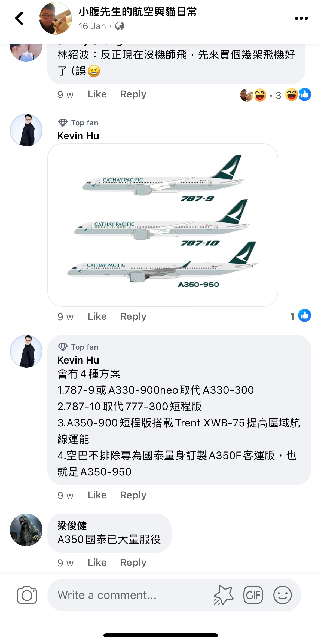Open reactions list with laughing emoji count 3
Image resolution: width=321 pixels, height=644 pixels.
click(x=276, y=95)
